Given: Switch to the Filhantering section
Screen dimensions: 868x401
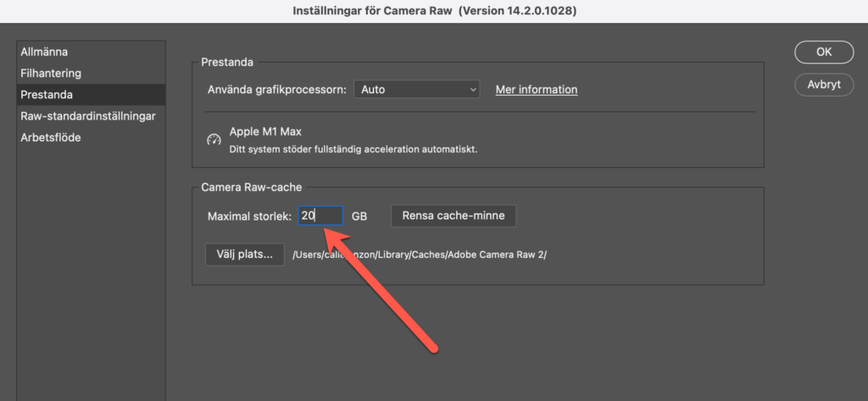Looking at the screenshot, I should pos(51,74).
